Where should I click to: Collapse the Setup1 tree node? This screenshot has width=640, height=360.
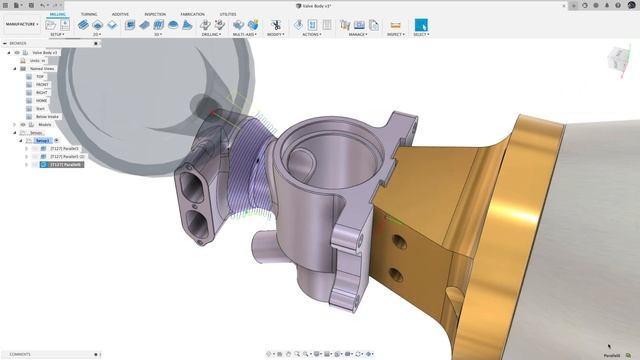tap(21, 140)
